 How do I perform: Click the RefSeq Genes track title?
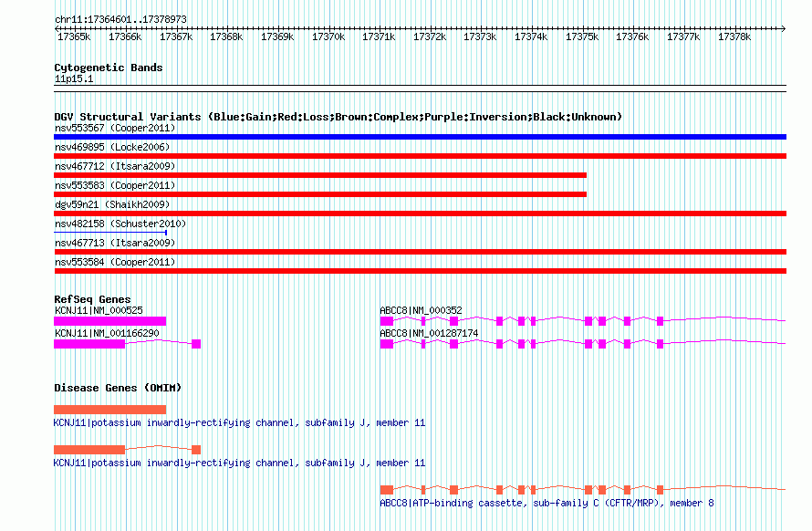coord(92,299)
